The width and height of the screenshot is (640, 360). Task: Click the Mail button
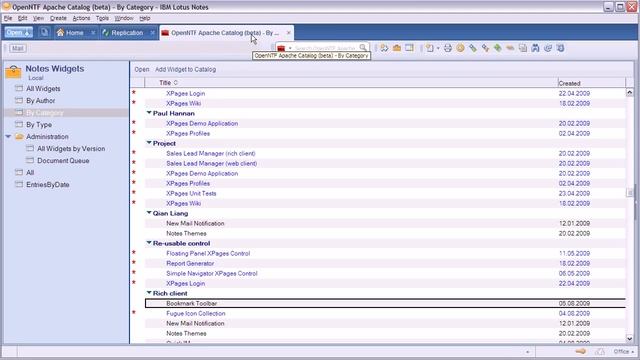point(18,49)
